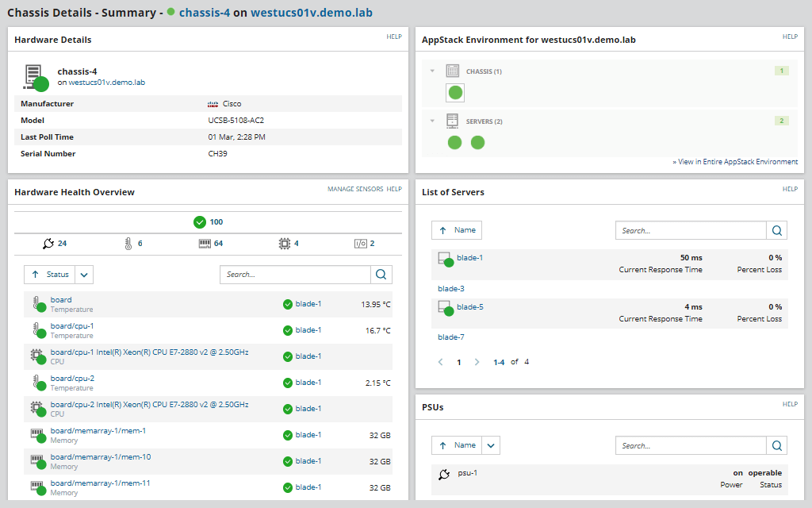The width and height of the screenshot is (812, 508).
Task: Click the chassis status icon in AppStack
Action: pyautogui.click(x=455, y=93)
